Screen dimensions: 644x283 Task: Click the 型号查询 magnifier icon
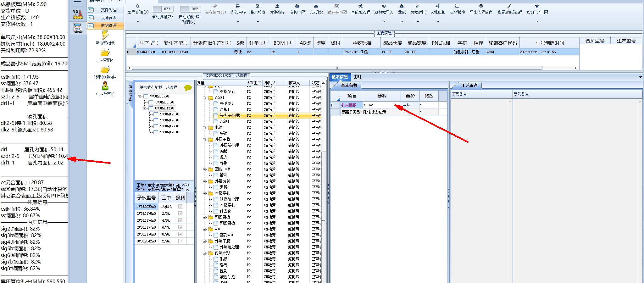(x=138, y=6)
